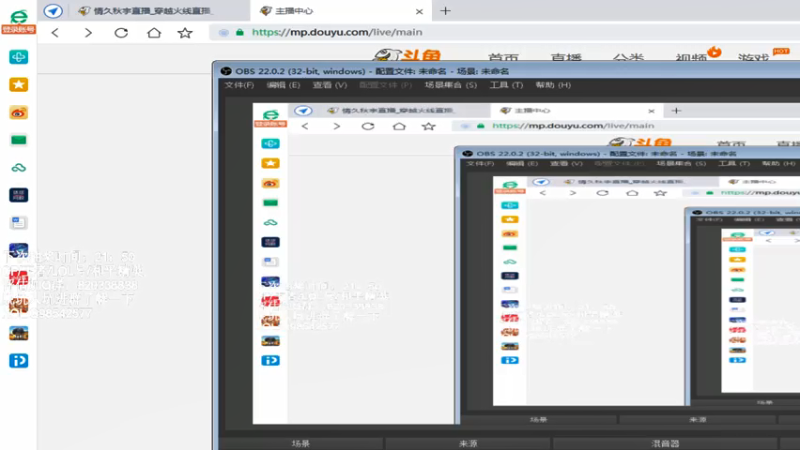Go forward with the browser forward arrow
The image size is (800, 450).
click(x=88, y=33)
